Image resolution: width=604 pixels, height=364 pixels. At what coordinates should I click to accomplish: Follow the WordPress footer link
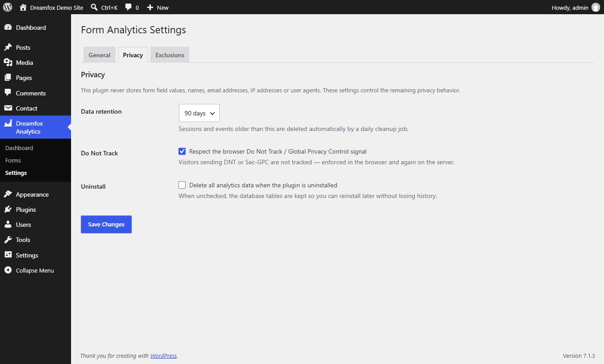(x=163, y=356)
